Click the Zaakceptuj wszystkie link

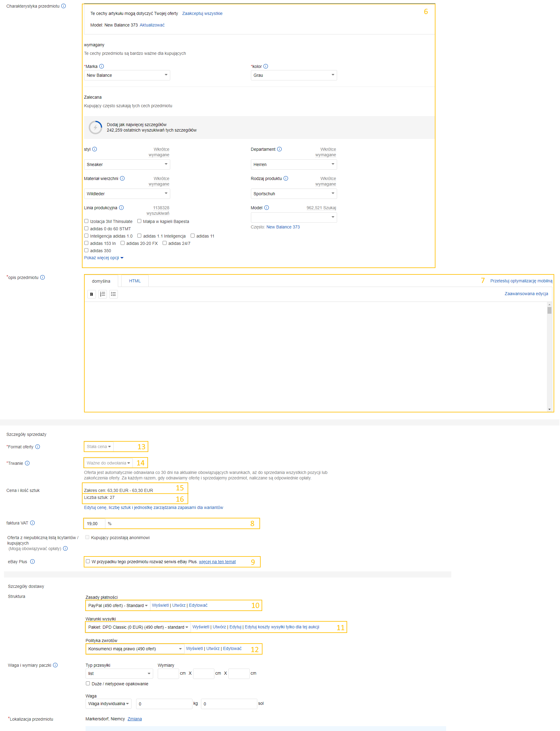(202, 13)
